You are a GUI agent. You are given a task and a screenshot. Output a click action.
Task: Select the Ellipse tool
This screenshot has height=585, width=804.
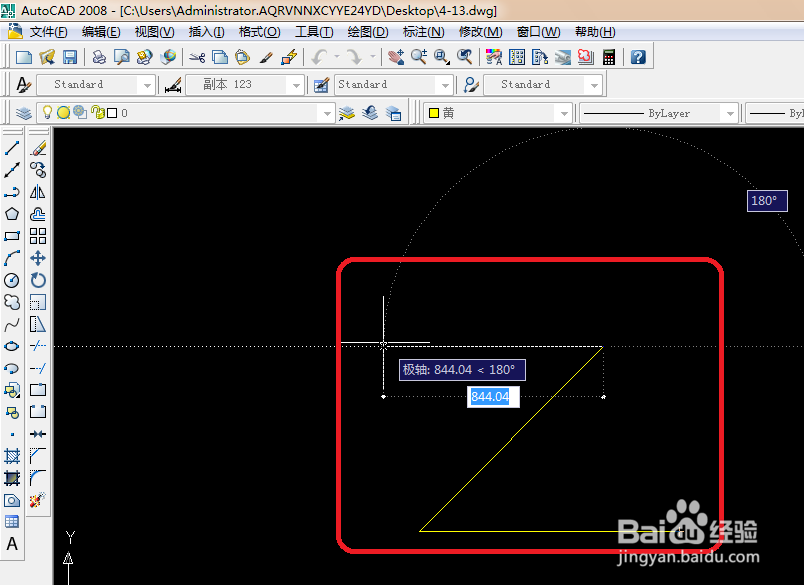point(12,346)
